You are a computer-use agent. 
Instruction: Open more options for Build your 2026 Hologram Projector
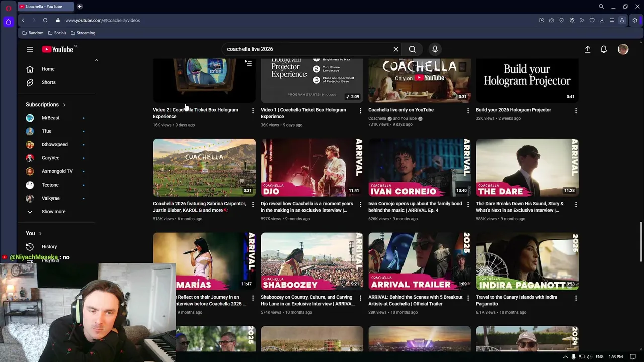coord(576,111)
